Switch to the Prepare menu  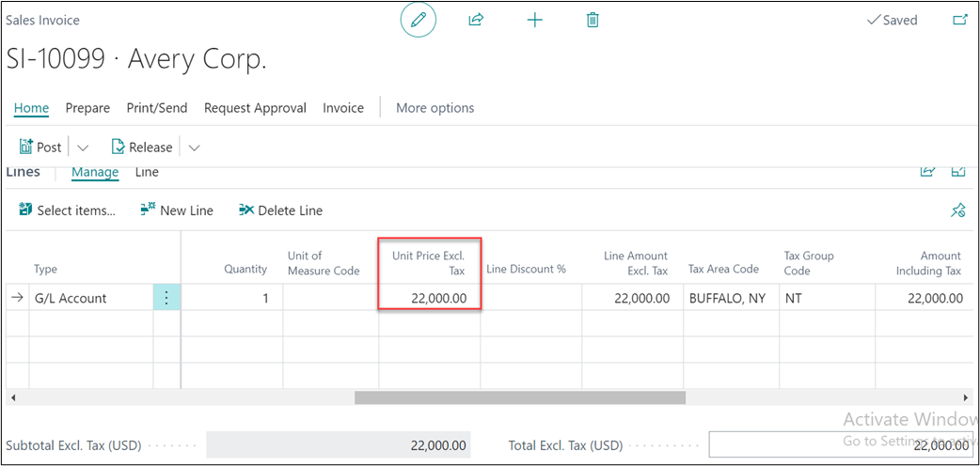point(87,108)
